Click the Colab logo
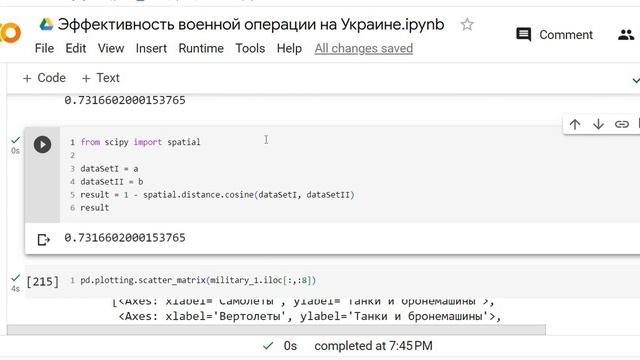 [x=10, y=33]
